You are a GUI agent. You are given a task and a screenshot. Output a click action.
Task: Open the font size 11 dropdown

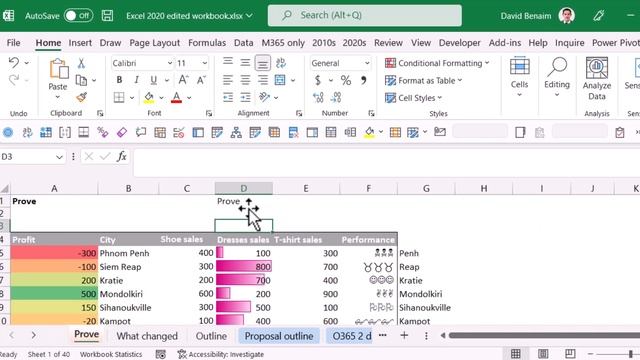click(x=204, y=63)
